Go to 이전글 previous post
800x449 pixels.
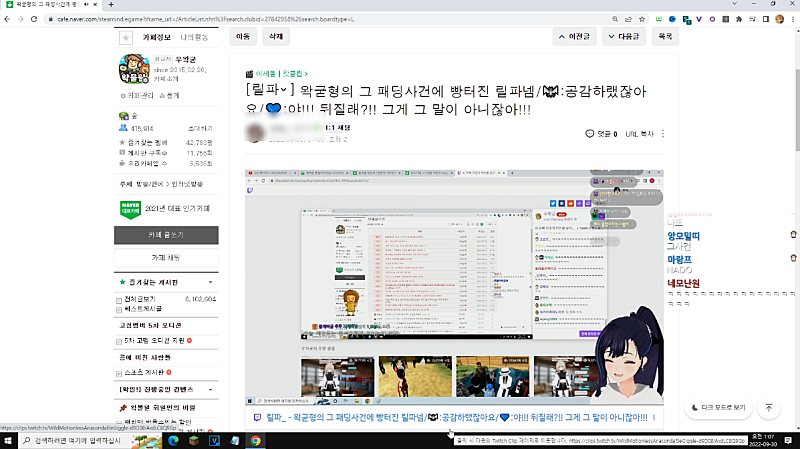(575, 36)
